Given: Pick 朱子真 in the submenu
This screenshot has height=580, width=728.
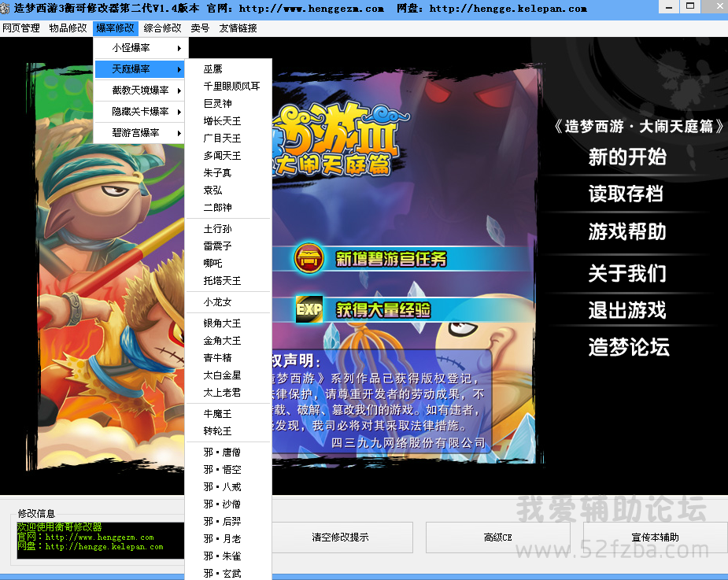Looking at the screenshot, I should [x=228, y=173].
